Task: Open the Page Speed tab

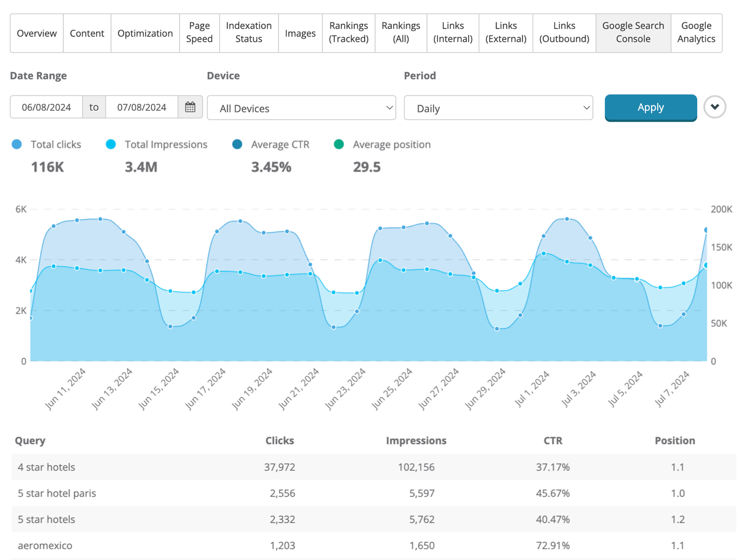Action: pos(200,33)
